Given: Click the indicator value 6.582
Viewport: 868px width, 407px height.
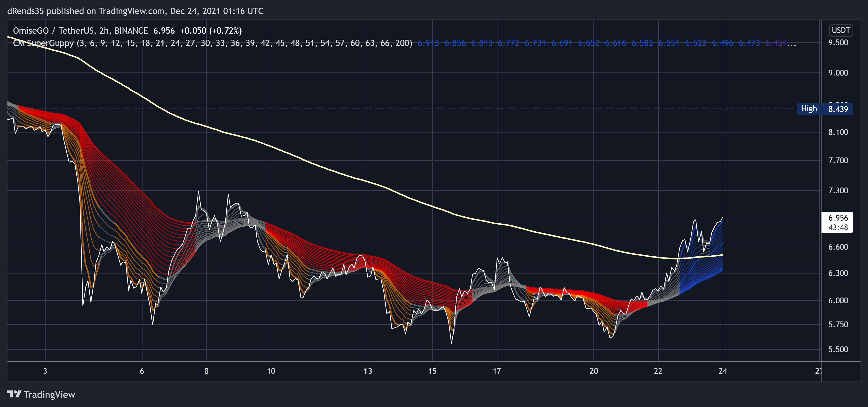Looking at the screenshot, I should click(642, 43).
